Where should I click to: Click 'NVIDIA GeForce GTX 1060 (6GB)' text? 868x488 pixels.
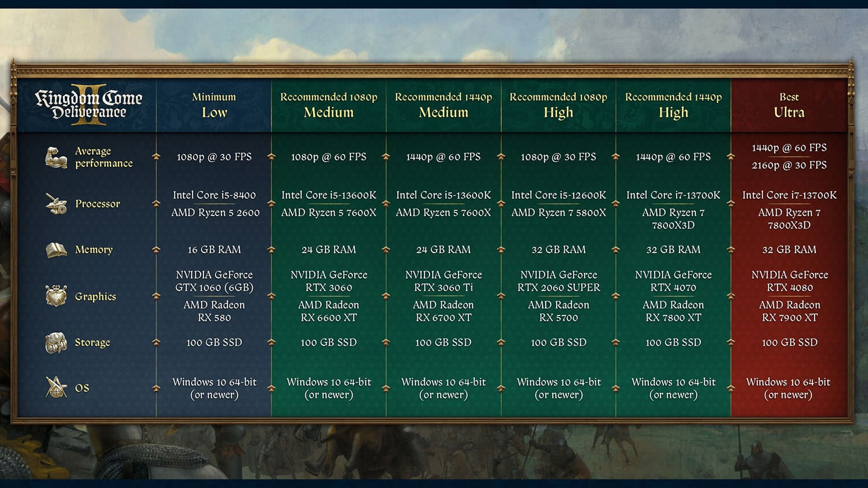214,281
